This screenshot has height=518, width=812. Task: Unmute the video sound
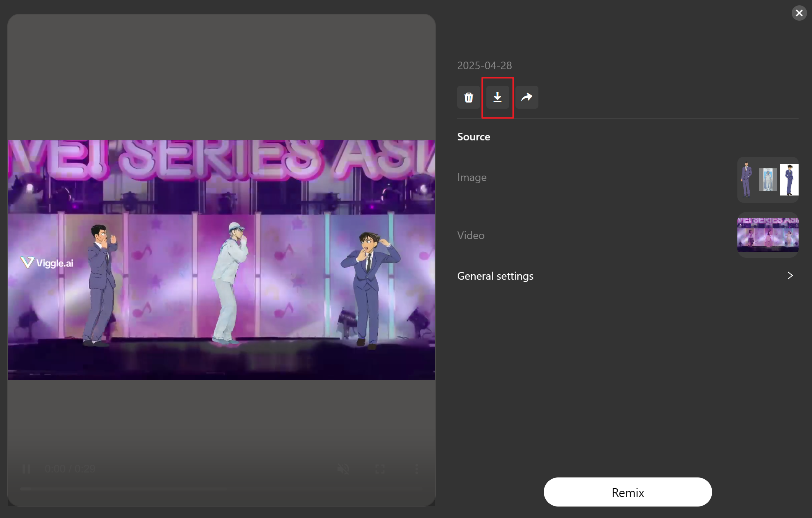click(343, 469)
